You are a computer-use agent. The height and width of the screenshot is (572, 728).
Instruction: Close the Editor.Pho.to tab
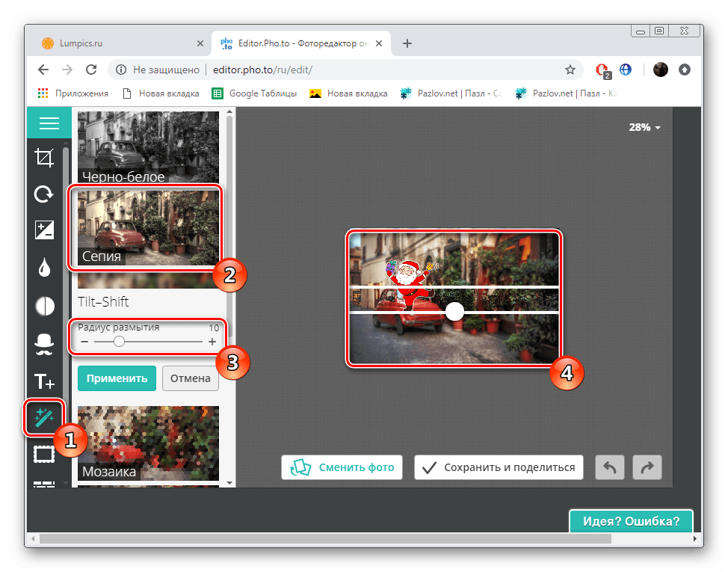pos(379,43)
